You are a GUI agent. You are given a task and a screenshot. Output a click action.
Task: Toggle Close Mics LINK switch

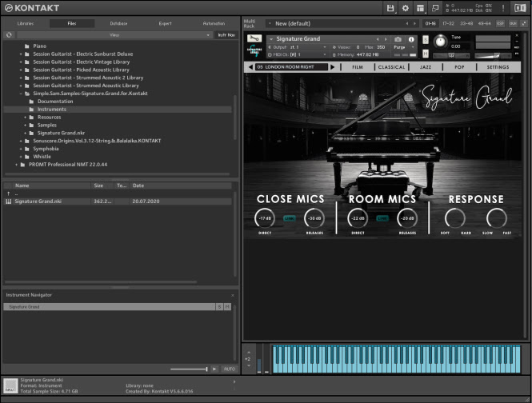click(x=290, y=218)
